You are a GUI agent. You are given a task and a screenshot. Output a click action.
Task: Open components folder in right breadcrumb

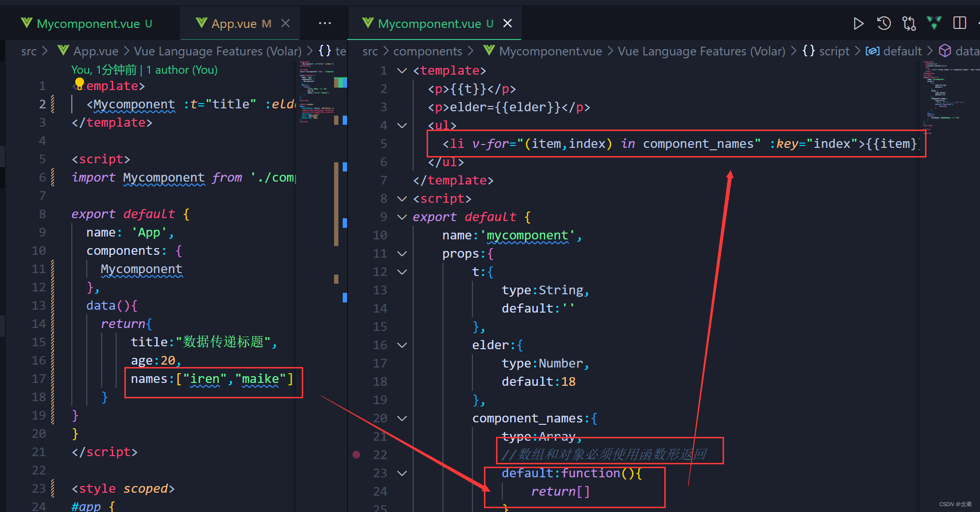tap(428, 51)
